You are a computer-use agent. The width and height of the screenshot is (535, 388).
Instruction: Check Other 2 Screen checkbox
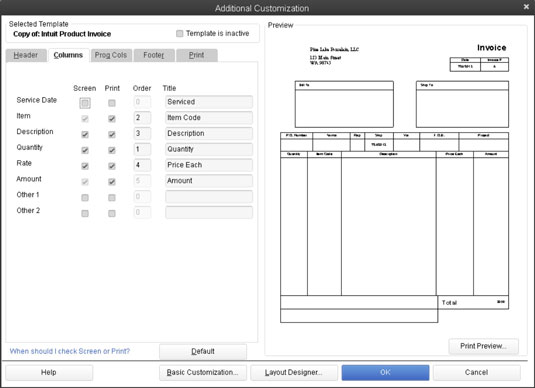pos(85,213)
